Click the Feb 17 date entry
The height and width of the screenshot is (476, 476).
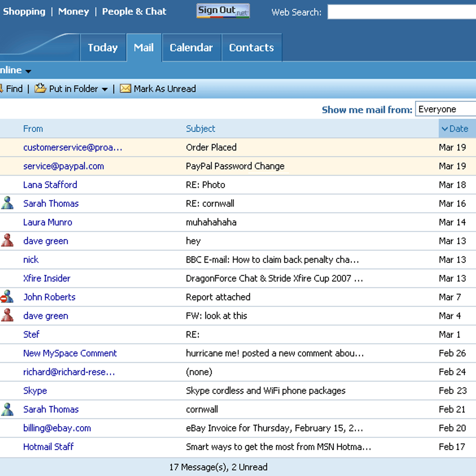pos(452,447)
